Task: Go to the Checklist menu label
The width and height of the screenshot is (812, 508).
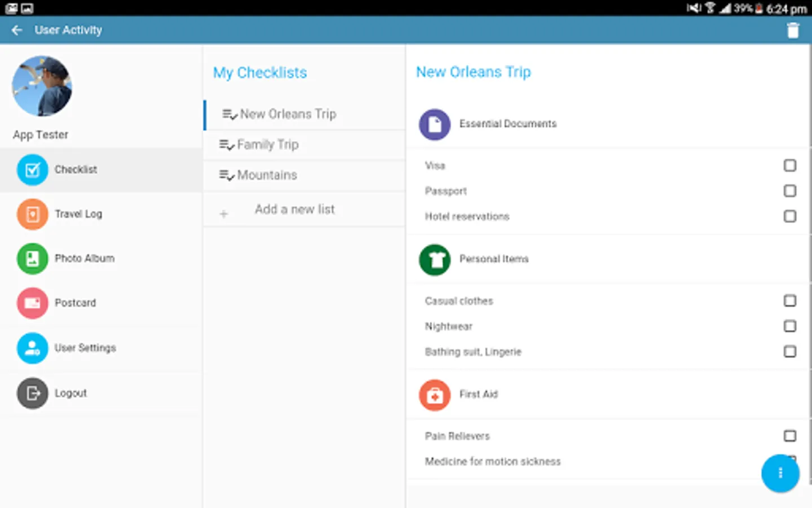Action: coord(76,169)
